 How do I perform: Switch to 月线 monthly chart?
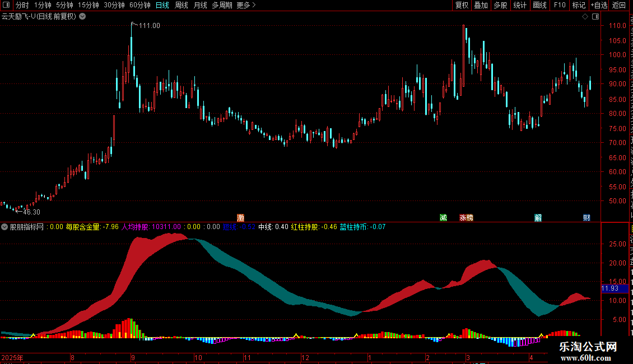coord(200,5)
